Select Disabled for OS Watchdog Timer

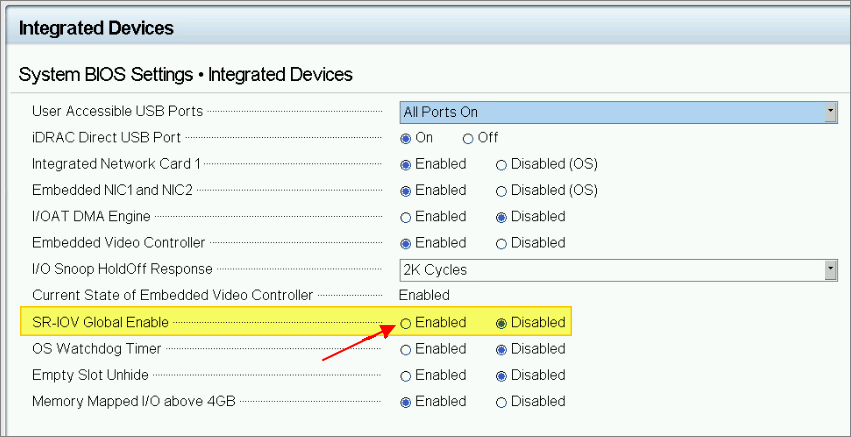tap(502, 349)
